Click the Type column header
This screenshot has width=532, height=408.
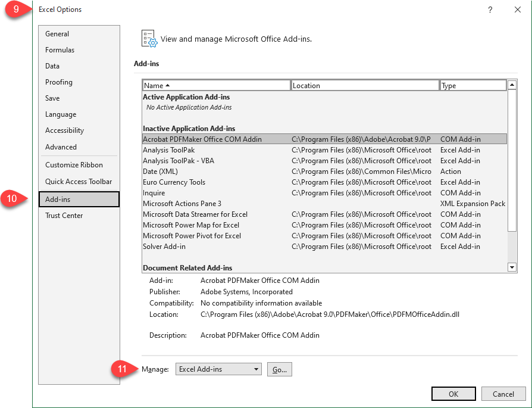click(472, 86)
